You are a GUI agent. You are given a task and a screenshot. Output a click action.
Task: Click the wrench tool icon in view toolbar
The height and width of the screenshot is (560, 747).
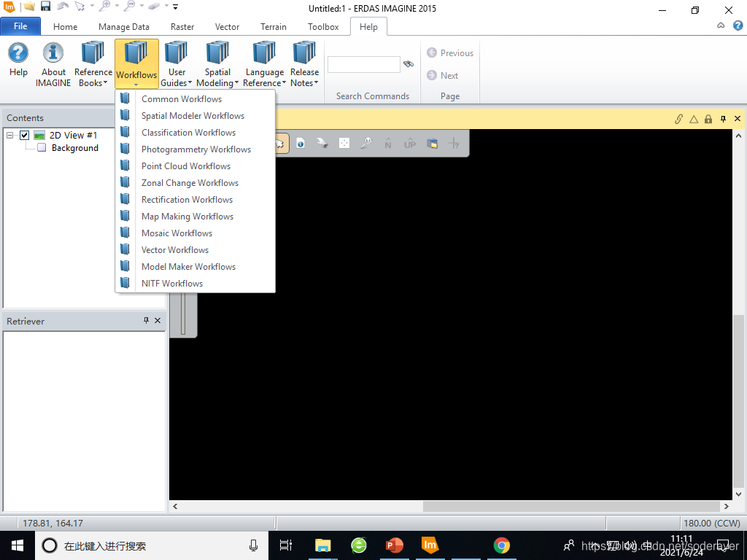click(322, 143)
